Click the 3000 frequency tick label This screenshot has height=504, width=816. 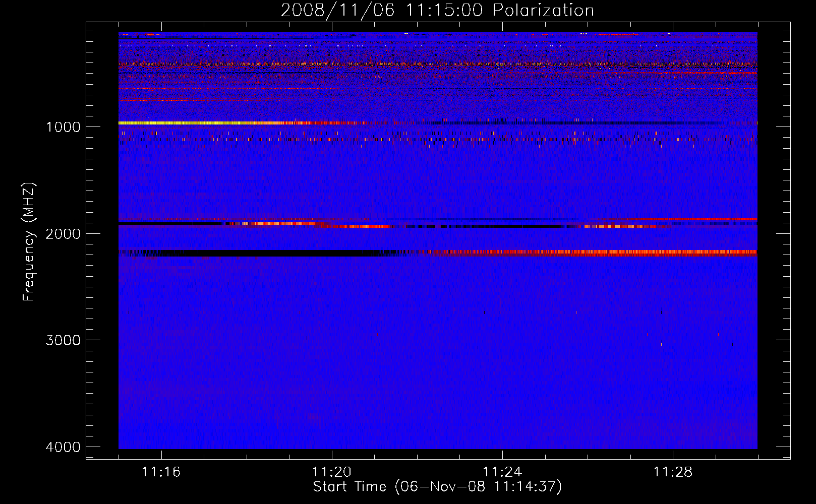63,340
